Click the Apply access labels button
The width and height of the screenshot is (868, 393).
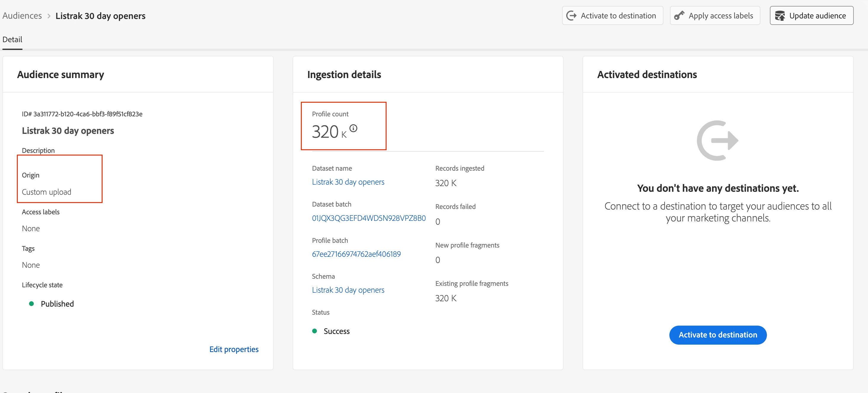point(715,15)
